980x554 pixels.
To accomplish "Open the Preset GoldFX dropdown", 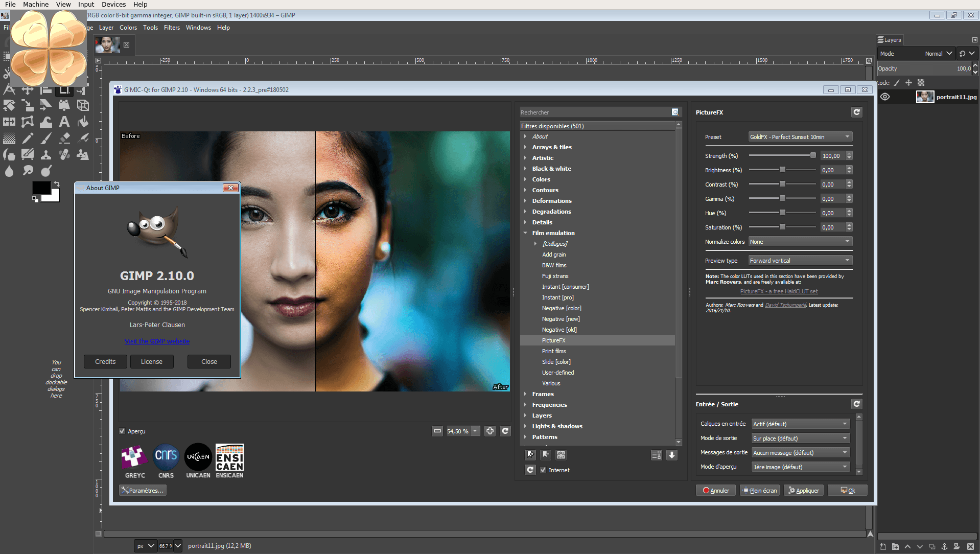I will point(800,136).
